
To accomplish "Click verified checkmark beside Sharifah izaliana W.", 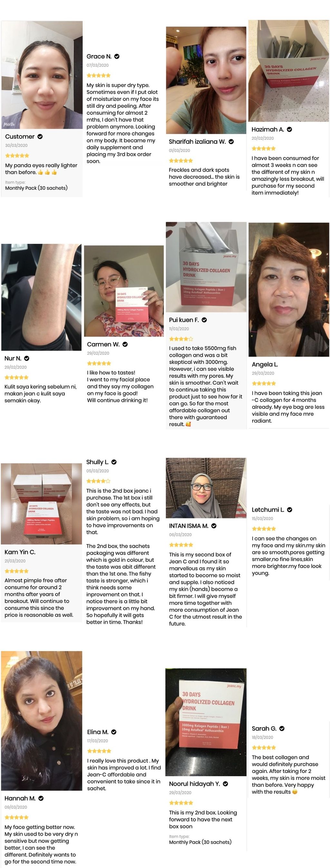I will pyautogui.click(x=231, y=142).
